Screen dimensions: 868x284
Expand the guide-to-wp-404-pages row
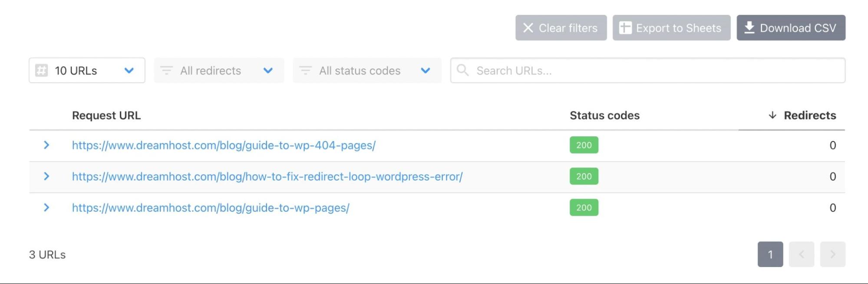[x=46, y=145]
